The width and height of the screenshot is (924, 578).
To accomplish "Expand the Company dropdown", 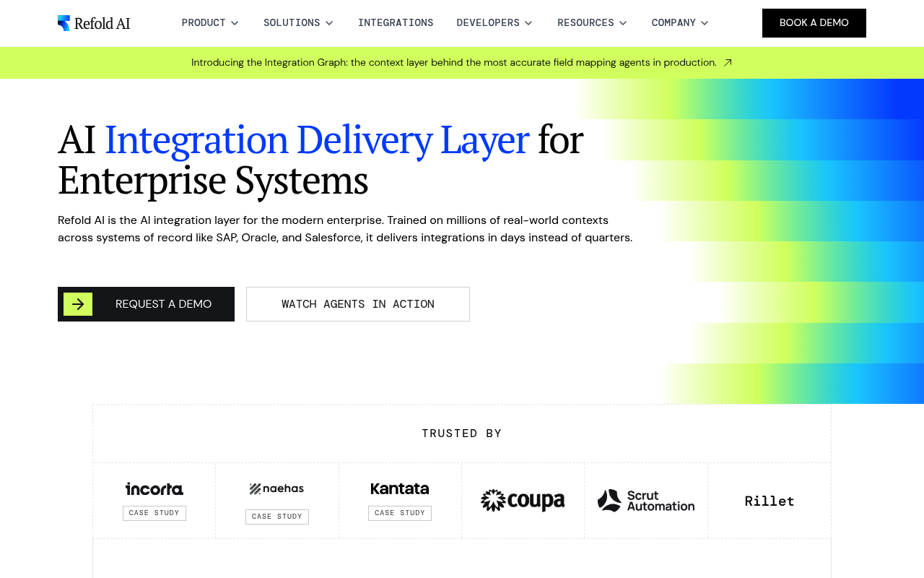I will (x=680, y=23).
